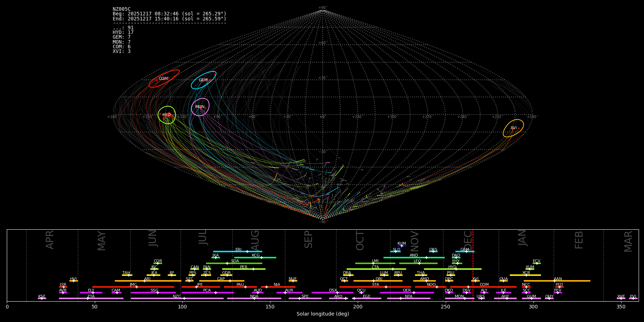This screenshot has height=322, width=644.
Task: Click the NTA shower bar
Action: pos(408,298)
